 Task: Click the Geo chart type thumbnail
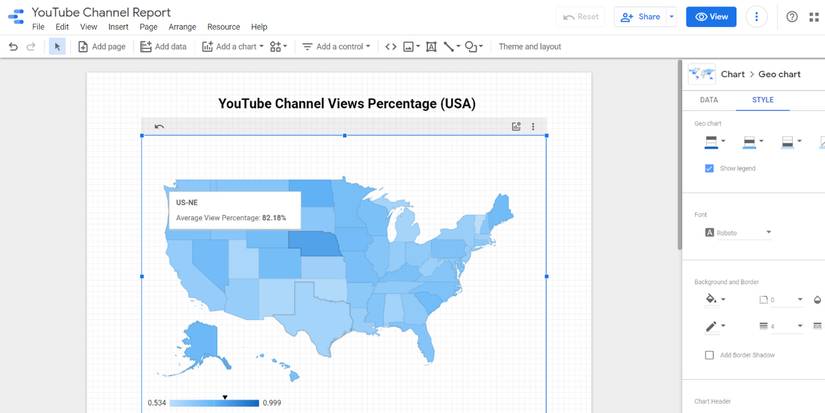coord(701,74)
